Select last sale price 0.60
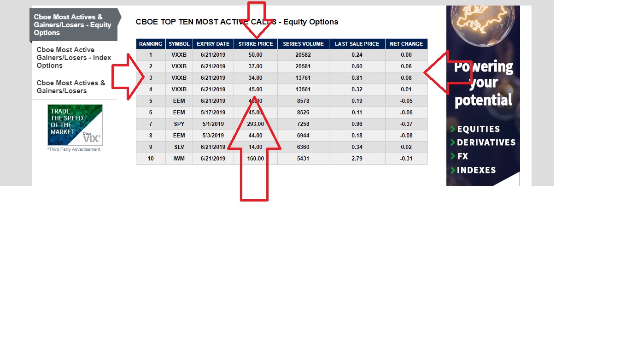 [x=357, y=66]
